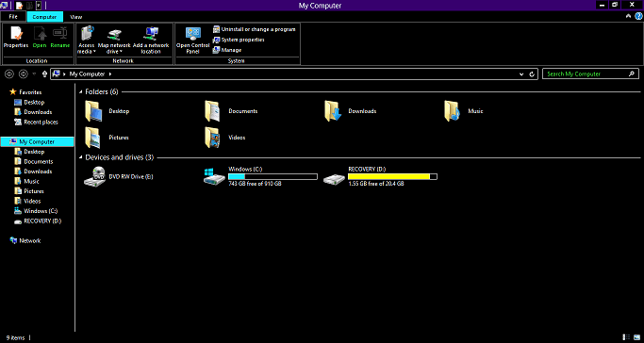The width and height of the screenshot is (644, 343).
Task: Select the Documents folder icon
Action: point(213,111)
